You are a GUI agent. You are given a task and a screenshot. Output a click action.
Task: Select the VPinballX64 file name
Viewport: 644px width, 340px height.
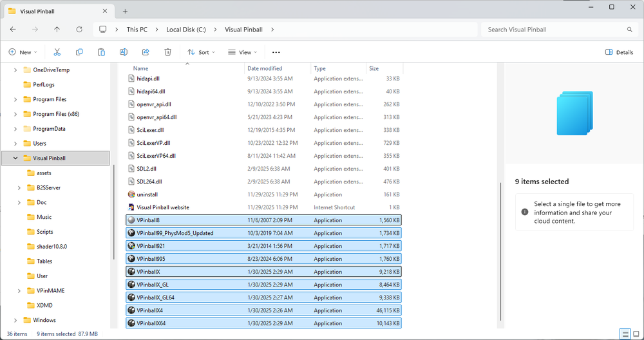[151, 323]
